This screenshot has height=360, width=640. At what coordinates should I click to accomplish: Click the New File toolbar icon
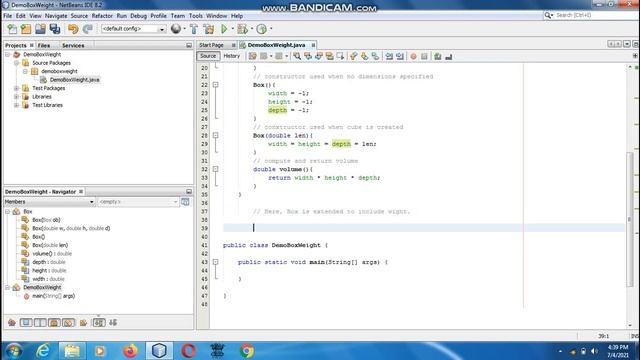tap(12, 29)
